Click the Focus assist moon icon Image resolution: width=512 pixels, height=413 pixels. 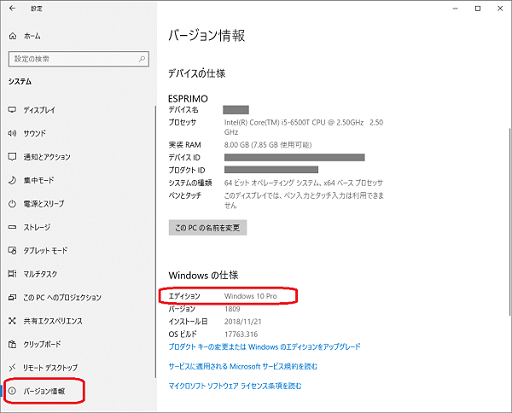point(12,180)
